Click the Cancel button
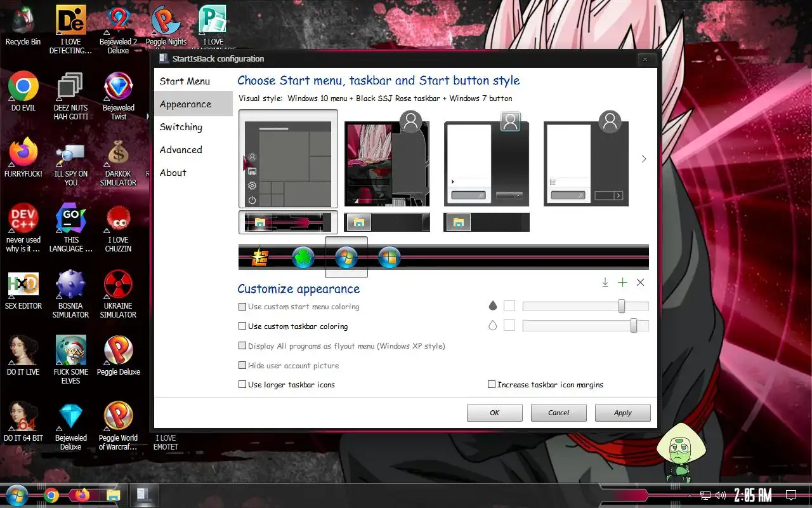The image size is (812, 508). [x=559, y=413]
